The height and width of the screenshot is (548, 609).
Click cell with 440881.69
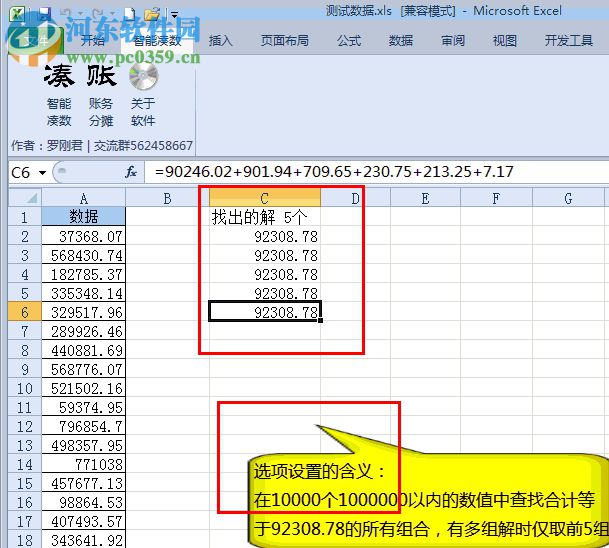84,350
